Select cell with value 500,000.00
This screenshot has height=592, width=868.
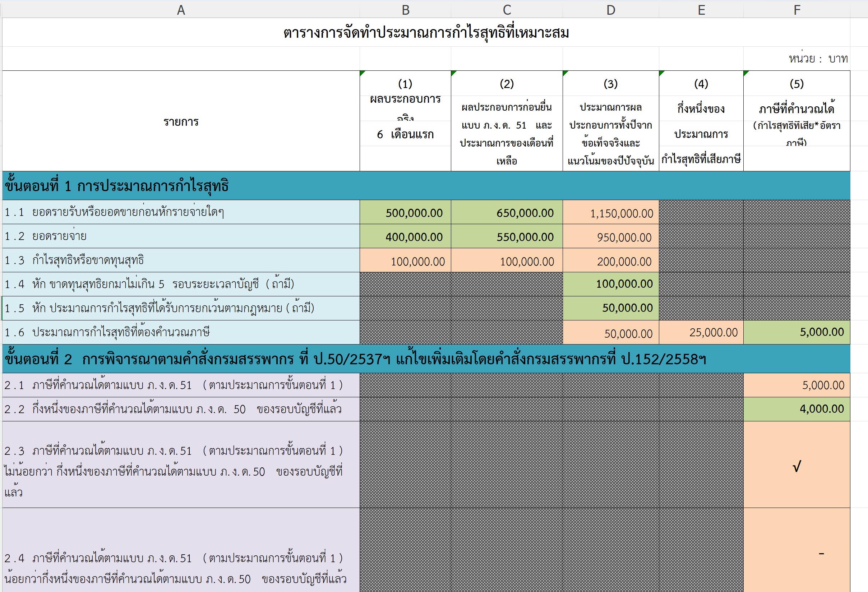tap(405, 212)
